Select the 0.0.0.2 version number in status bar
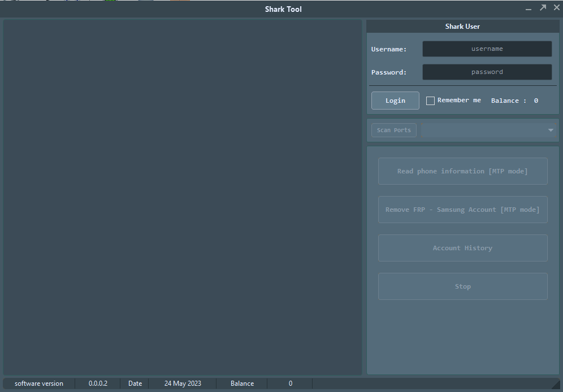 click(x=98, y=384)
